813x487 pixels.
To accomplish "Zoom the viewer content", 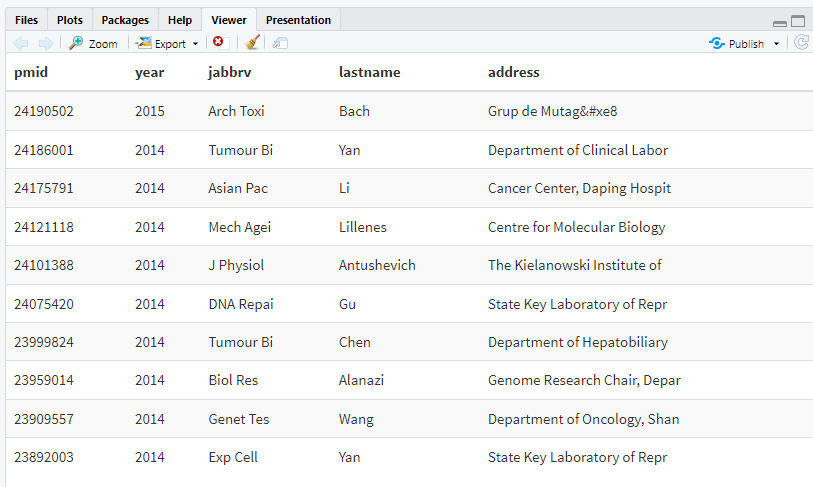I will [93, 43].
